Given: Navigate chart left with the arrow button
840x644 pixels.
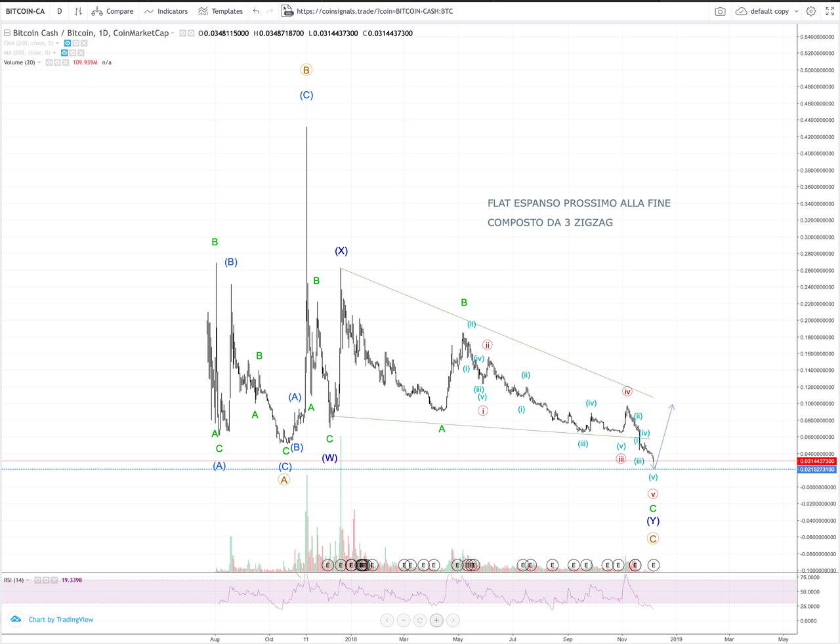Looking at the screenshot, I should [x=387, y=620].
